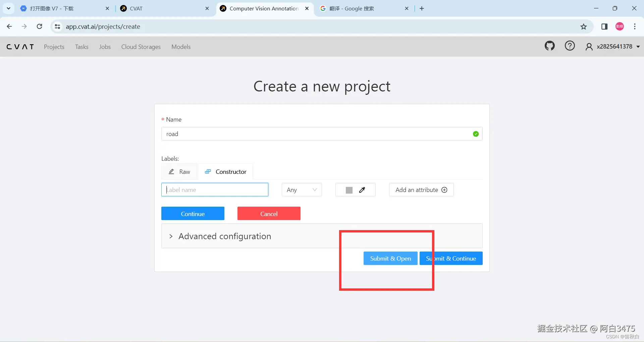644x342 pixels.
Task: Open Cloud Storages page
Action: pyautogui.click(x=141, y=47)
